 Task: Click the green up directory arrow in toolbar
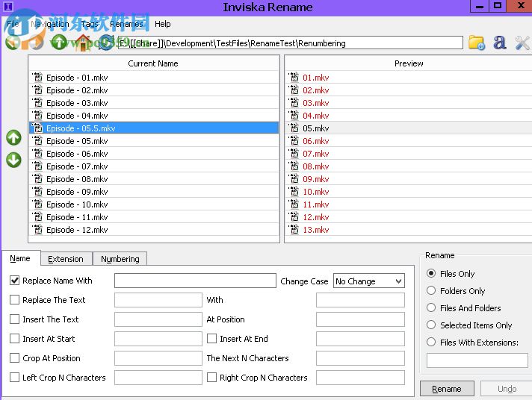[59, 43]
